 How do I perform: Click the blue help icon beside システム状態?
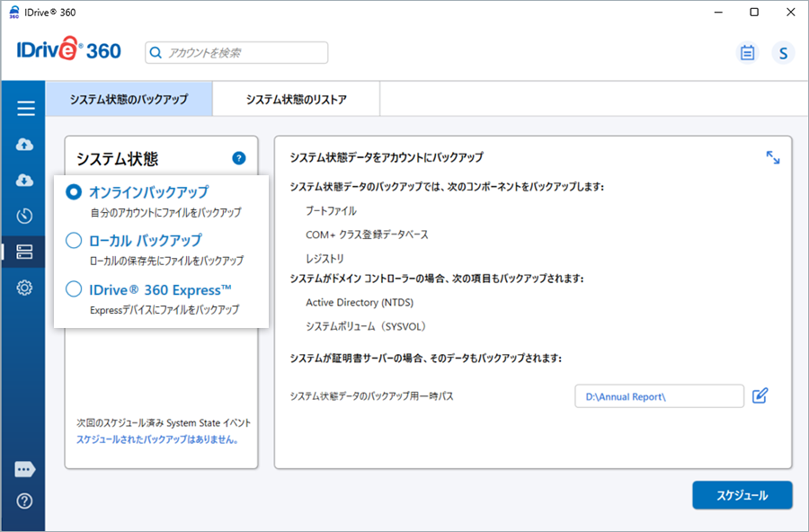click(238, 158)
